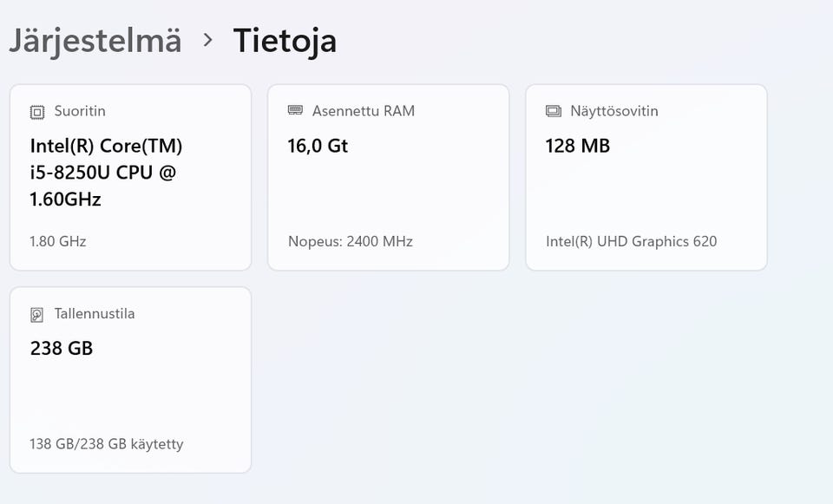Click the 1.80 GHz processor speed text
Image resolution: width=833 pixels, height=504 pixels.
point(58,242)
